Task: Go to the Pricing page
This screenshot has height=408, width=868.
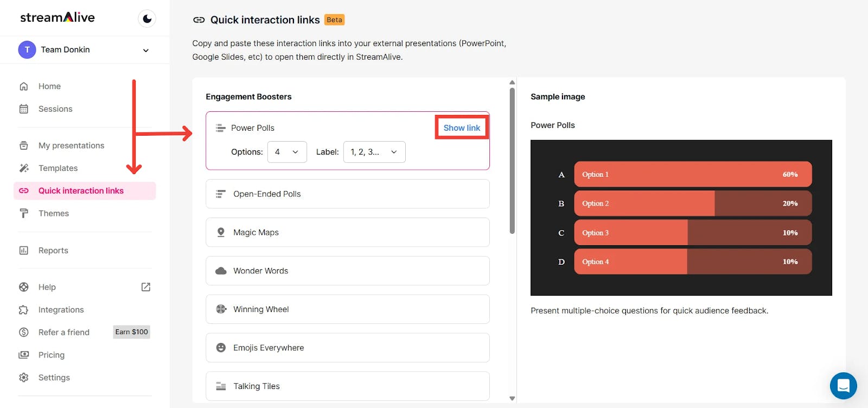Action: (x=52, y=355)
